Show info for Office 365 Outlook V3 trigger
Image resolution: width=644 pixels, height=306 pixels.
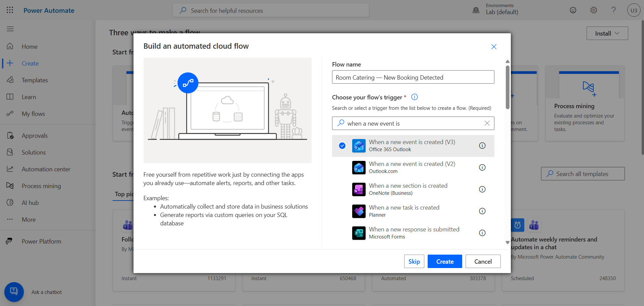(482, 145)
